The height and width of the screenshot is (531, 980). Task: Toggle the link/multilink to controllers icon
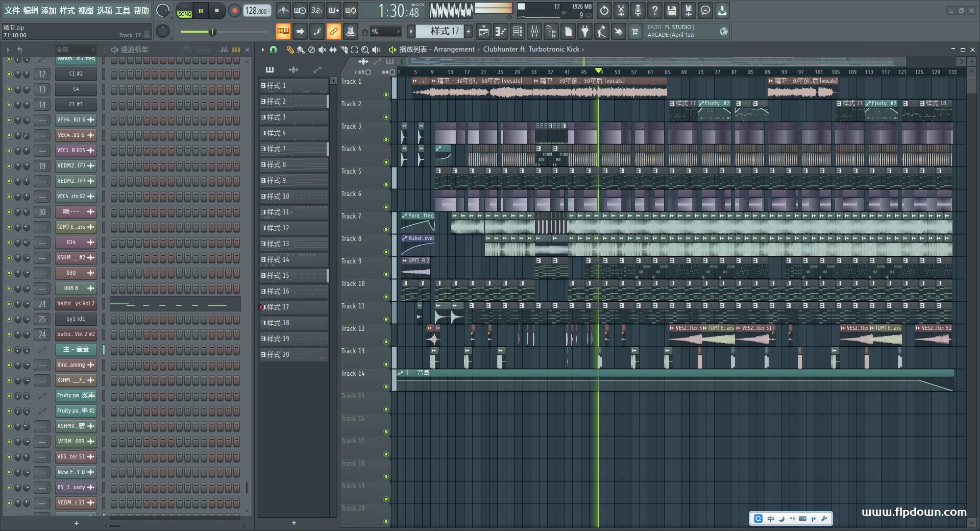pyautogui.click(x=333, y=32)
